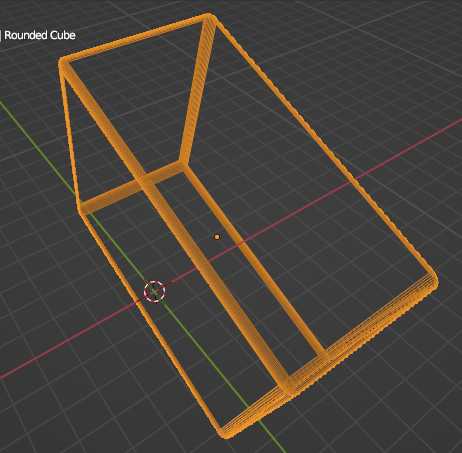The width and height of the screenshot is (462, 453).
Task: Click the crossing point of thick diagonal and crossbar
Action: (x=146, y=182)
